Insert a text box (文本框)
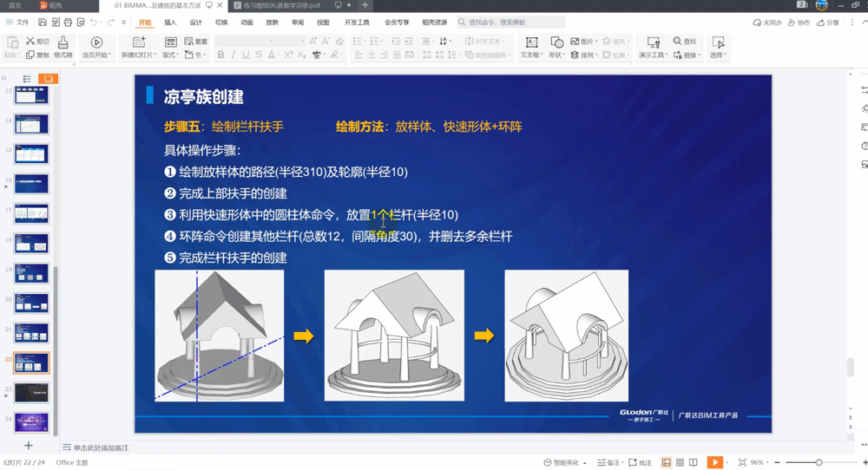This screenshot has width=868, height=470. click(531, 42)
